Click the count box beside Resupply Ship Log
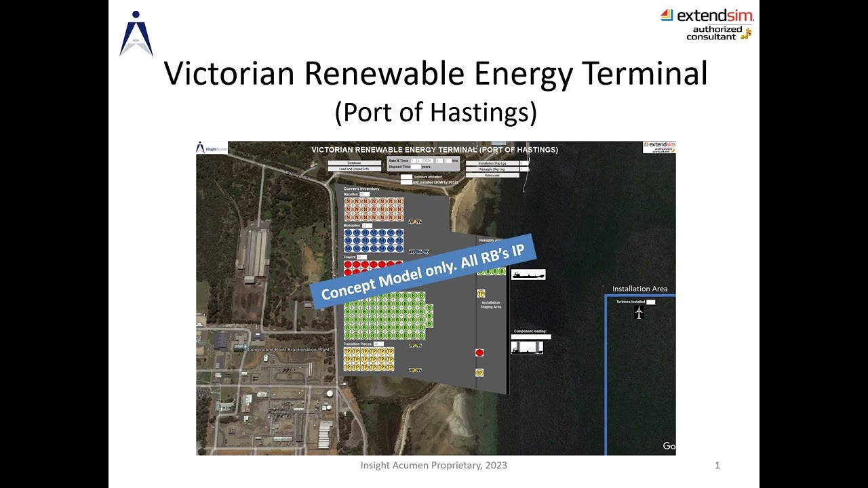The width and height of the screenshot is (868, 488). (524, 169)
